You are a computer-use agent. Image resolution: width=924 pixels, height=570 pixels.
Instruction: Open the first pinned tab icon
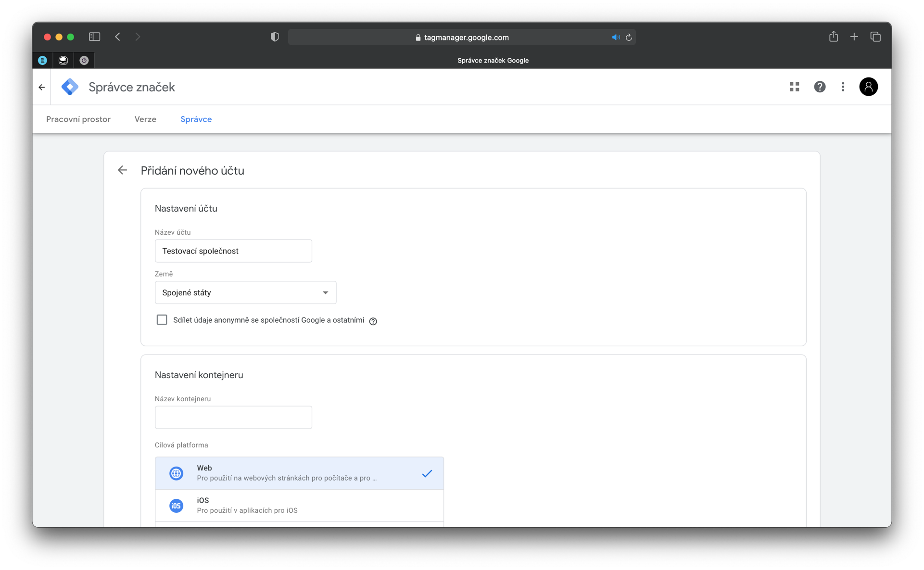coord(43,60)
